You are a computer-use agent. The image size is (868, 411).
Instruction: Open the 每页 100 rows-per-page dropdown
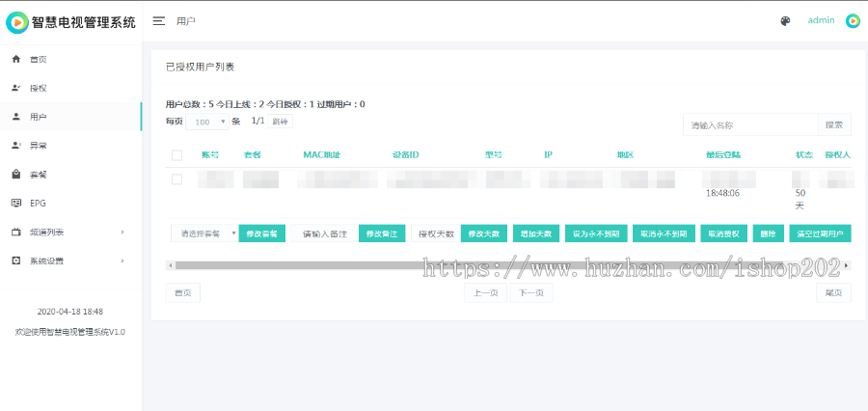point(207,122)
